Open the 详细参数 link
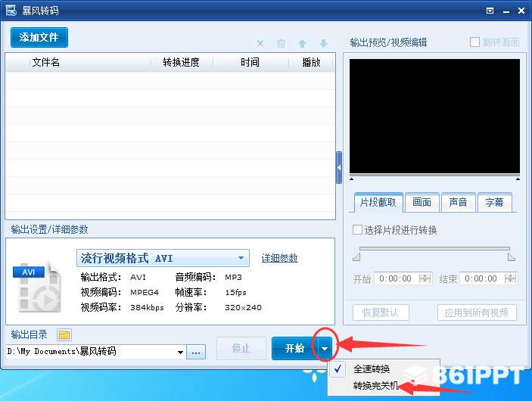The width and height of the screenshot is (532, 401). click(x=279, y=258)
